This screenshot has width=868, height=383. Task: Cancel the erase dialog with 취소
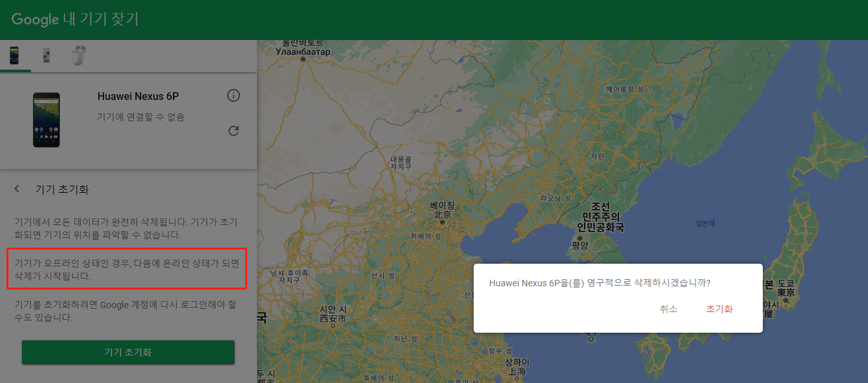(x=669, y=309)
